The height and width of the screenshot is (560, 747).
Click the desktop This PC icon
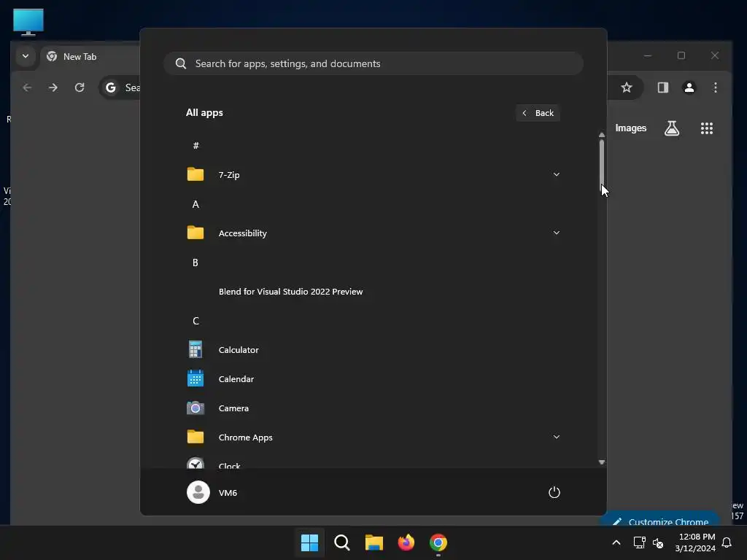28,22
